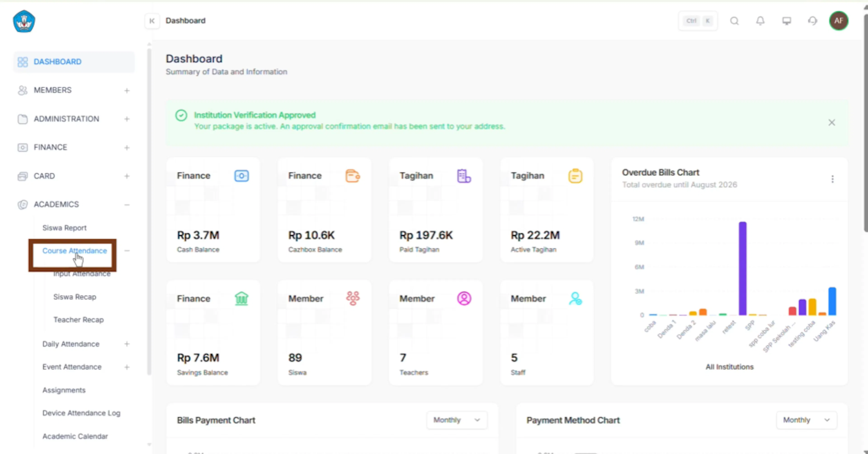Viewport: 868px width, 454px height.
Task: Click the Rp 22.2M Active Tagihan value
Action: 535,235
